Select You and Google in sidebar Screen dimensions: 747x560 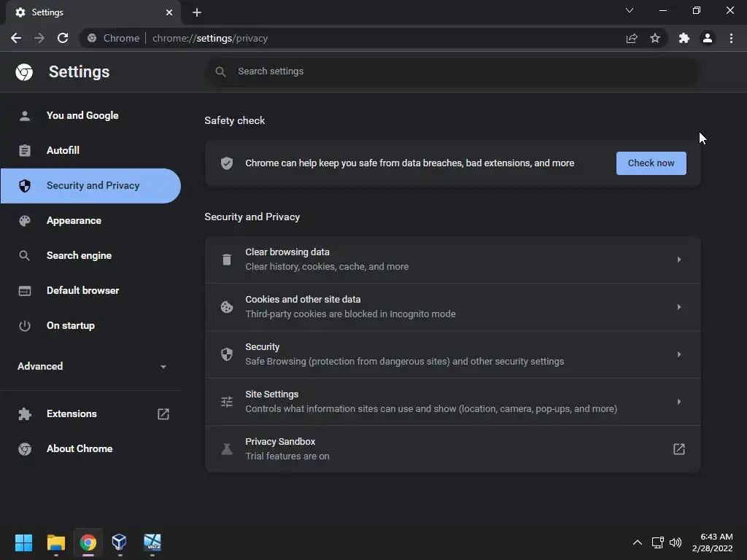point(90,116)
